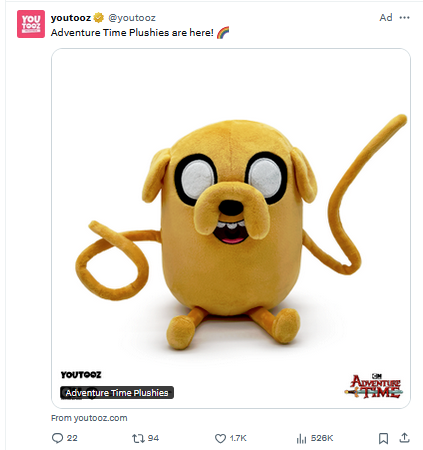The height and width of the screenshot is (450, 423).
Task: Click the Adventure Time logo
Action: click(374, 386)
